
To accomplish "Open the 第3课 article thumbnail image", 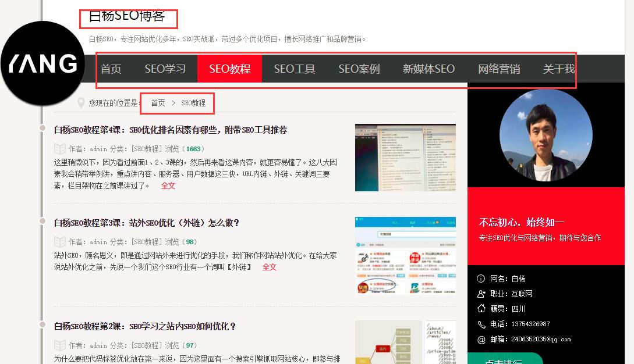I will tap(405, 255).
